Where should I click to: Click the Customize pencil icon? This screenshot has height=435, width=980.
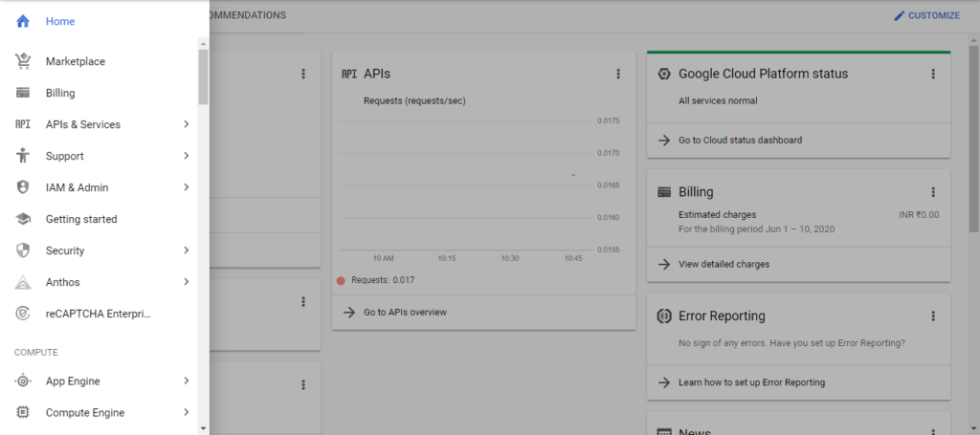pyautogui.click(x=900, y=15)
